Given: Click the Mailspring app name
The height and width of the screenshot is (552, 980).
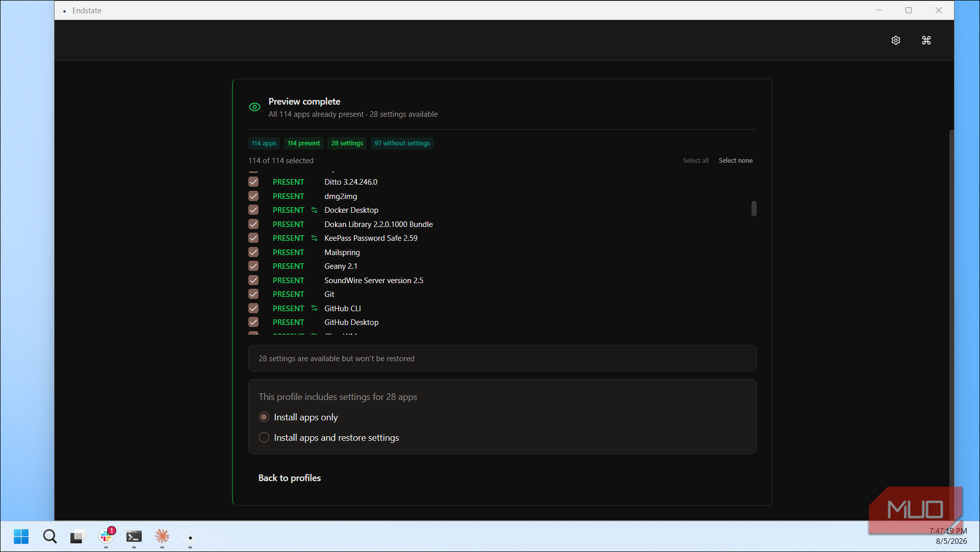Looking at the screenshot, I should point(342,253).
